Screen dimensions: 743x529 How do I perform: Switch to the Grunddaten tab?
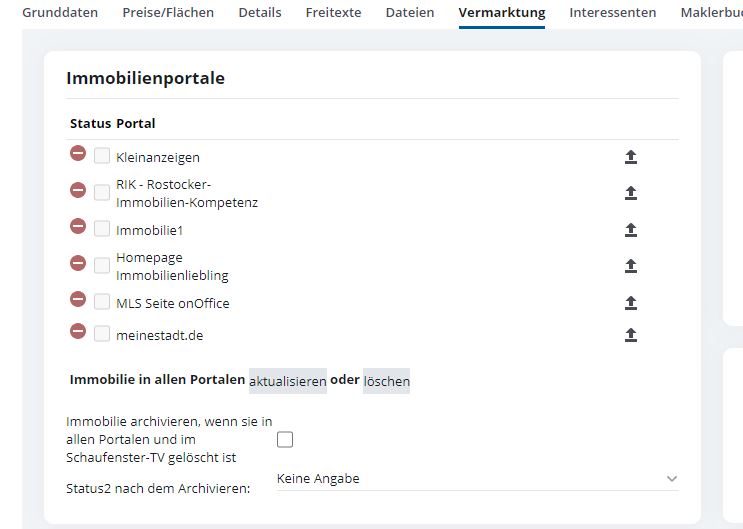(x=60, y=13)
